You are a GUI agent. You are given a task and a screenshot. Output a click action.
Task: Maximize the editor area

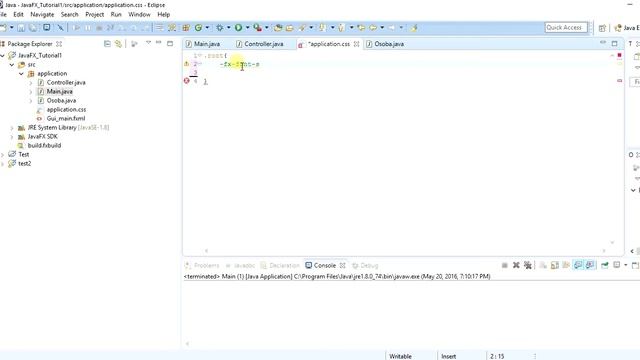pos(615,43)
